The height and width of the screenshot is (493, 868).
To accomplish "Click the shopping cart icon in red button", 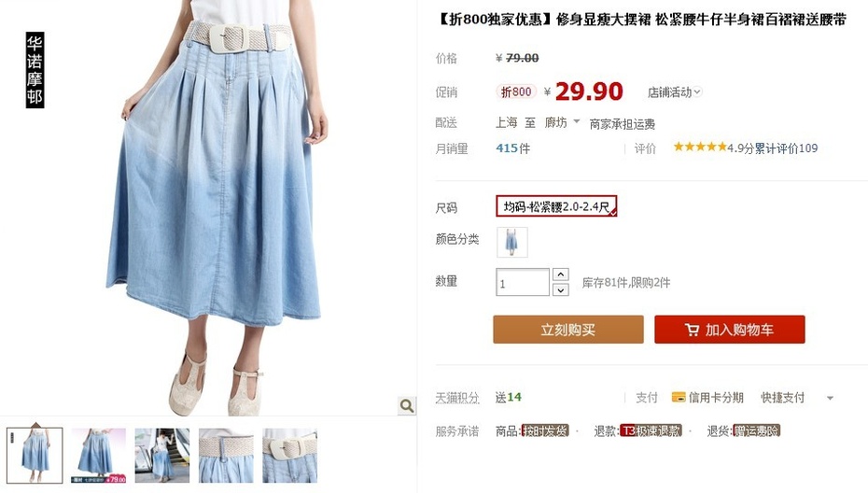I will click(x=692, y=330).
